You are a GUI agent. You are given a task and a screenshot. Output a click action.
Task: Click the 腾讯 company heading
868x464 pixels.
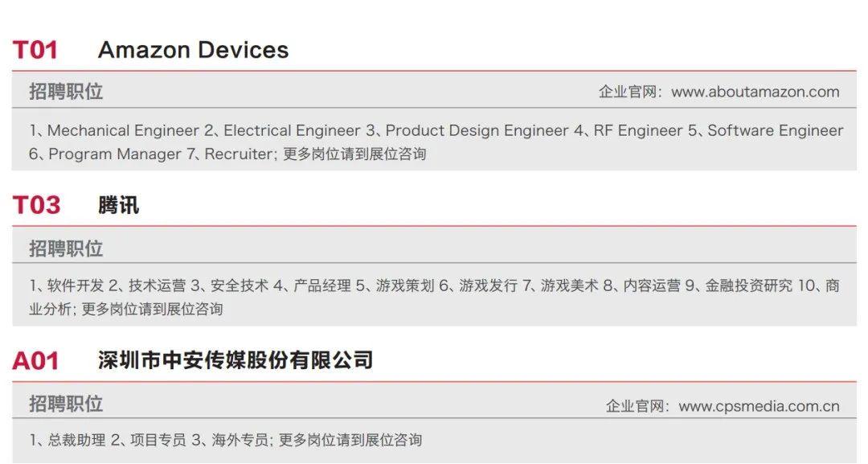pyautogui.click(x=118, y=205)
